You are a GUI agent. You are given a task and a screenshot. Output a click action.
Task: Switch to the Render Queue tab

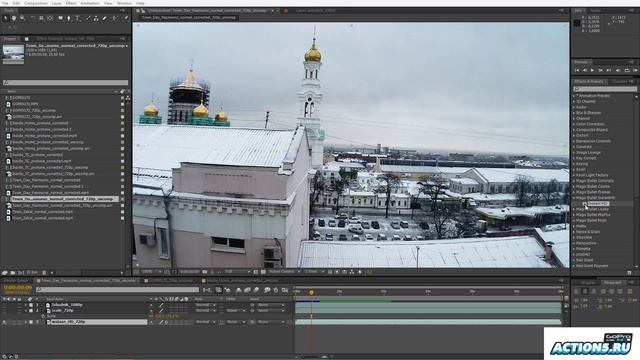pos(16,281)
